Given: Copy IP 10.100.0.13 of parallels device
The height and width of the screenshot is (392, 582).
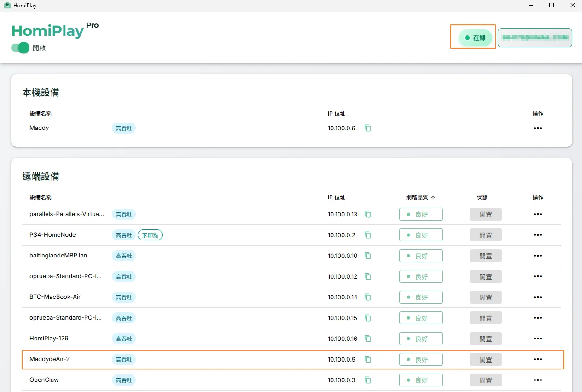Looking at the screenshot, I should point(367,214).
